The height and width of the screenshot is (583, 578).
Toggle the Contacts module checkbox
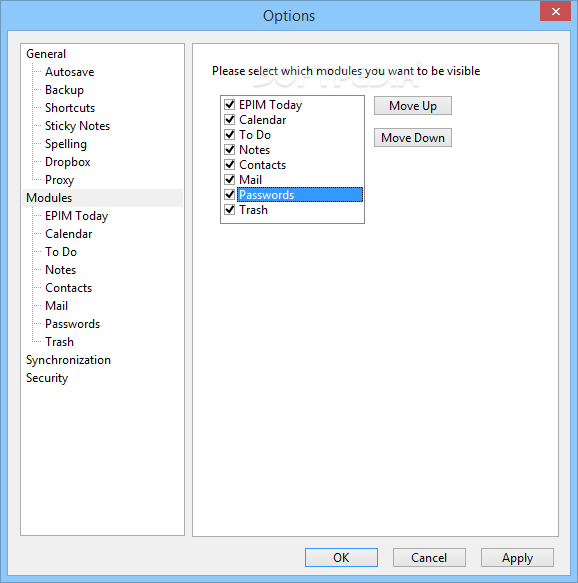230,164
